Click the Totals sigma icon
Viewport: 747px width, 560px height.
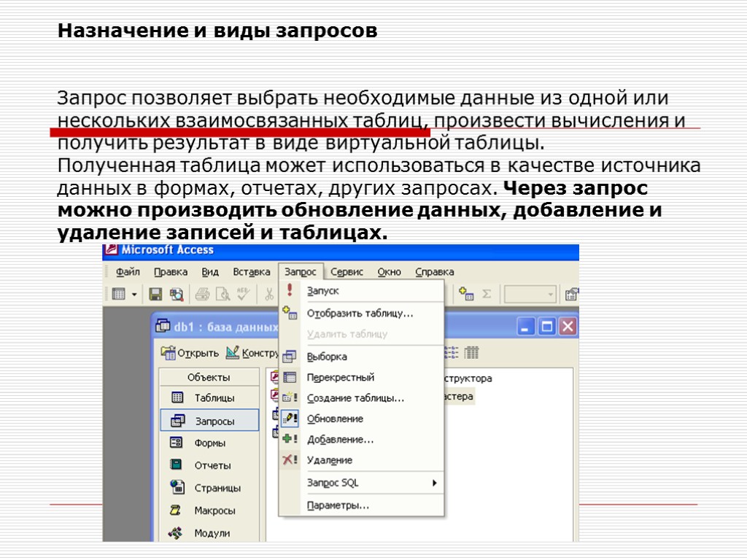click(x=487, y=294)
